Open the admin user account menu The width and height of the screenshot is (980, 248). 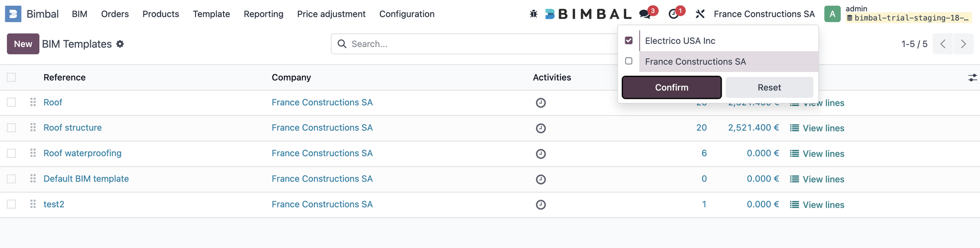coord(897,14)
